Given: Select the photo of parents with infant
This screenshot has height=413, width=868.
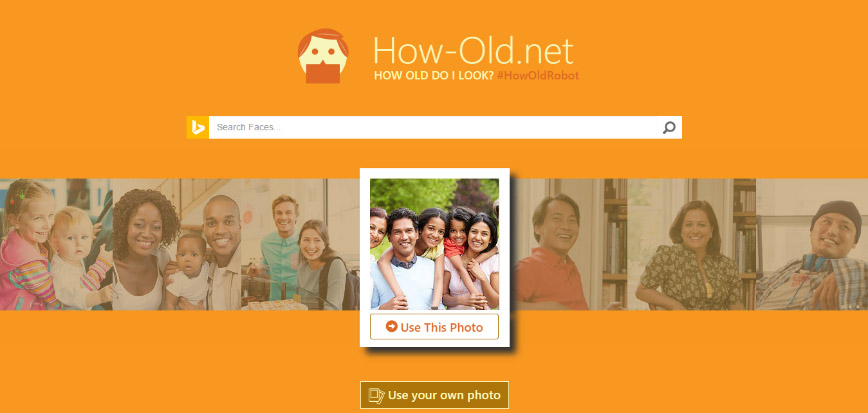Looking at the screenshot, I should pyautogui.click(x=177, y=244).
